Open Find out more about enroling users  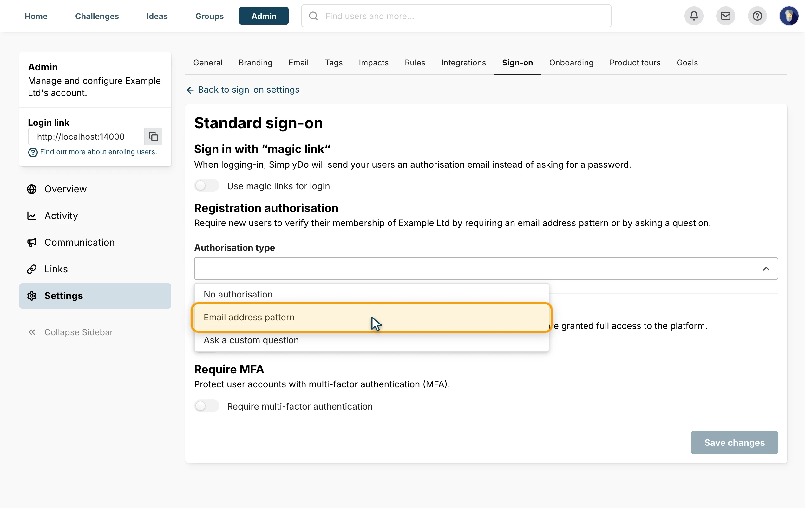pos(98,152)
